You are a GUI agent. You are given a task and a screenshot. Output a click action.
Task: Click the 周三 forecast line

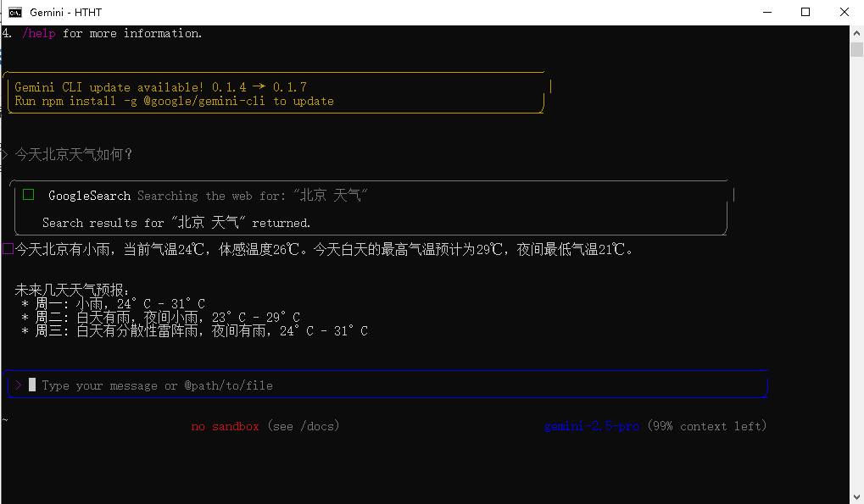(x=194, y=330)
